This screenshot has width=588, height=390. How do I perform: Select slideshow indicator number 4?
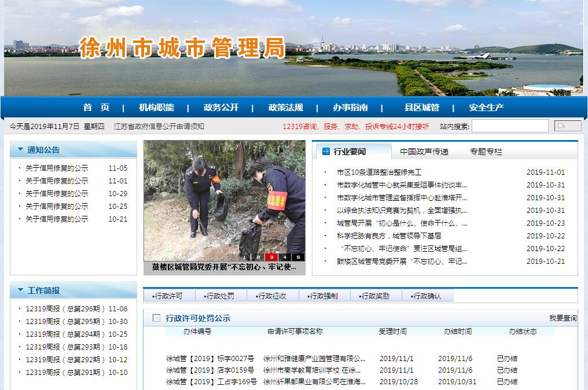[x=285, y=257]
